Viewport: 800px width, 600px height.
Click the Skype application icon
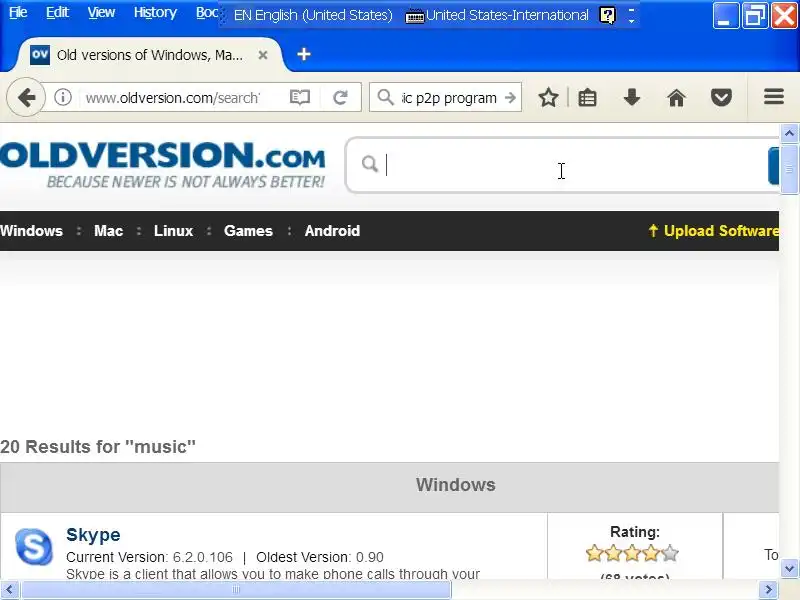pos(34,547)
